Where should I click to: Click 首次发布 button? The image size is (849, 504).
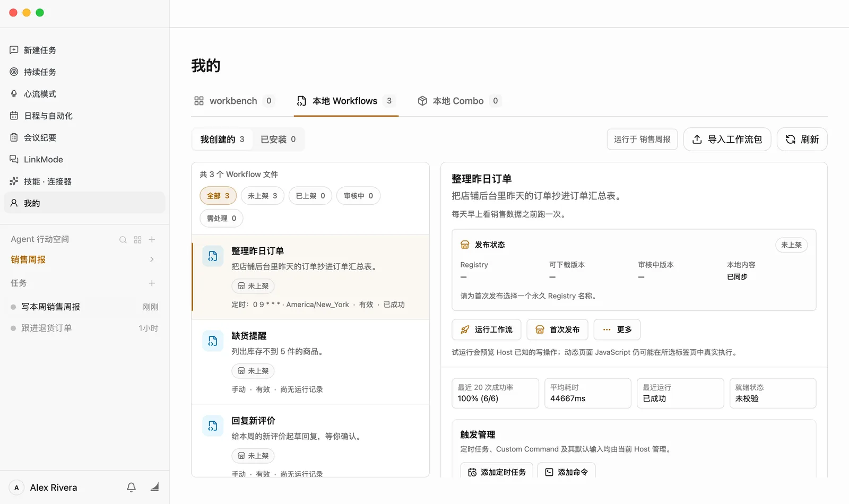coord(557,329)
